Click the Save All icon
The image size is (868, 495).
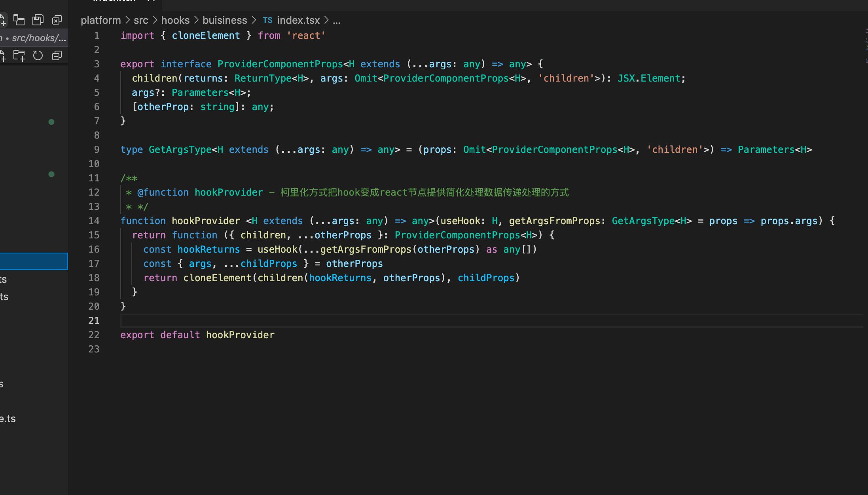[x=38, y=20]
